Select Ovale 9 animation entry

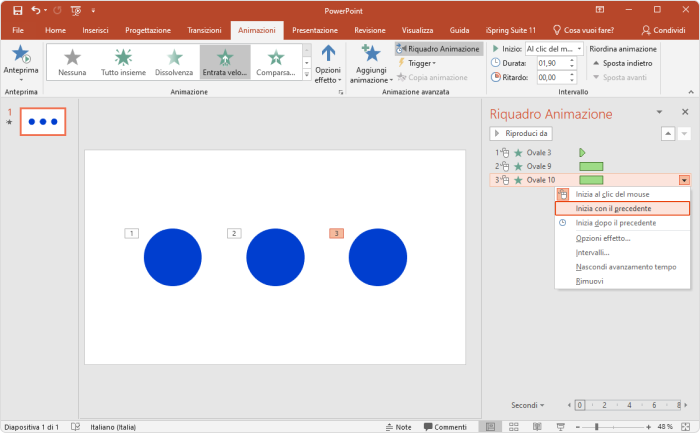[590, 167]
